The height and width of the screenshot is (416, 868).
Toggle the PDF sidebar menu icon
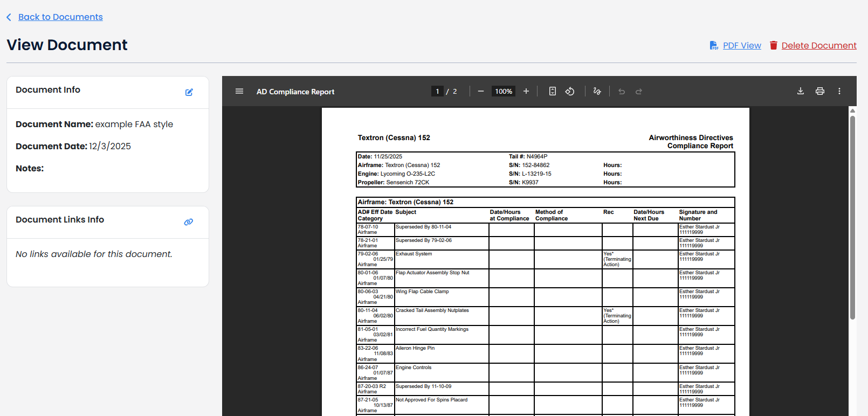pyautogui.click(x=239, y=92)
